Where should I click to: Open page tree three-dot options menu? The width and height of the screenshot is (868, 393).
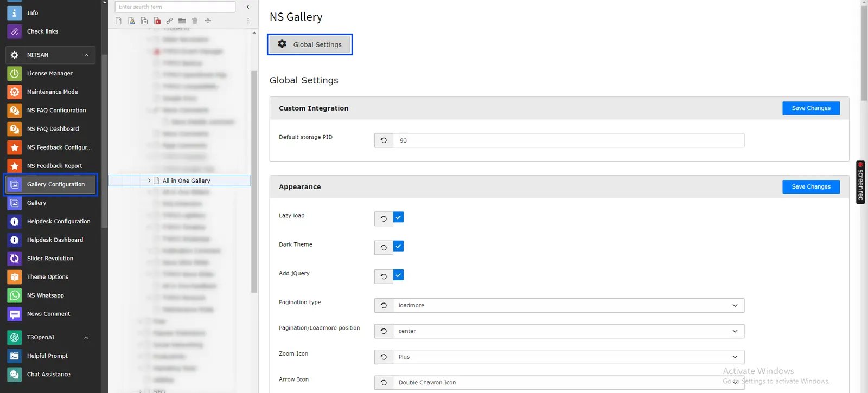(x=248, y=21)
